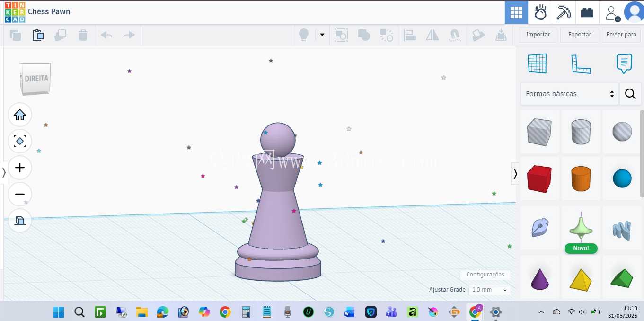
Task: Open the Ajustar Grade 1,0 mm dropdown
Action: (489, 289)
